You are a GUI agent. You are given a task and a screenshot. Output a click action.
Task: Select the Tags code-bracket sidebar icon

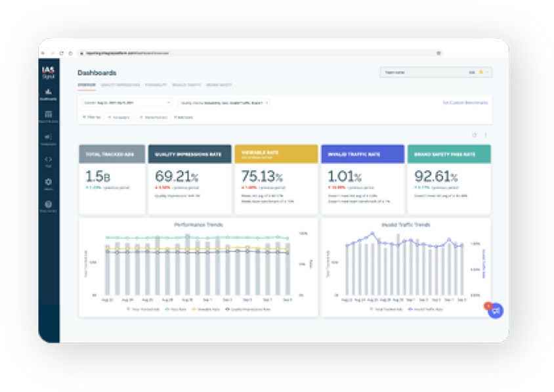coord(49,161)
